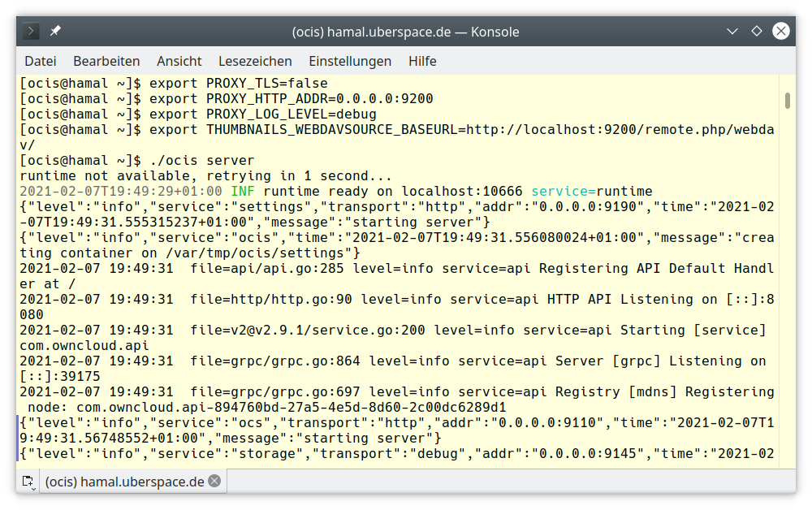Click the timestamp 2021-02-07T19:49:29+01:00
The image size is (812, 510).
(x=121, y=192)
